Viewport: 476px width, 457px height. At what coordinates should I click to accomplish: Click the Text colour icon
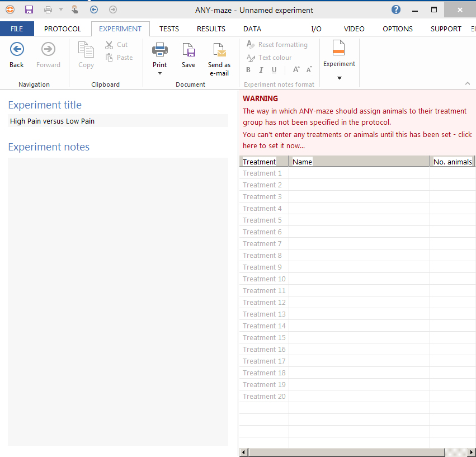point(251,58)
